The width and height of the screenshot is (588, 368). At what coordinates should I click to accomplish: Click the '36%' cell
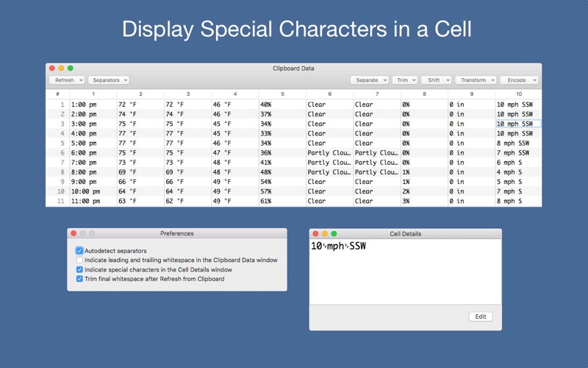282,153
